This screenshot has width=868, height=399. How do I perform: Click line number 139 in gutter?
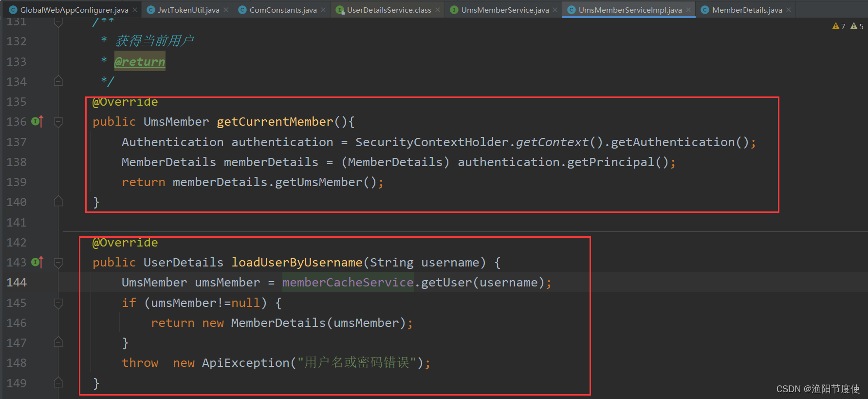(17, 182)
